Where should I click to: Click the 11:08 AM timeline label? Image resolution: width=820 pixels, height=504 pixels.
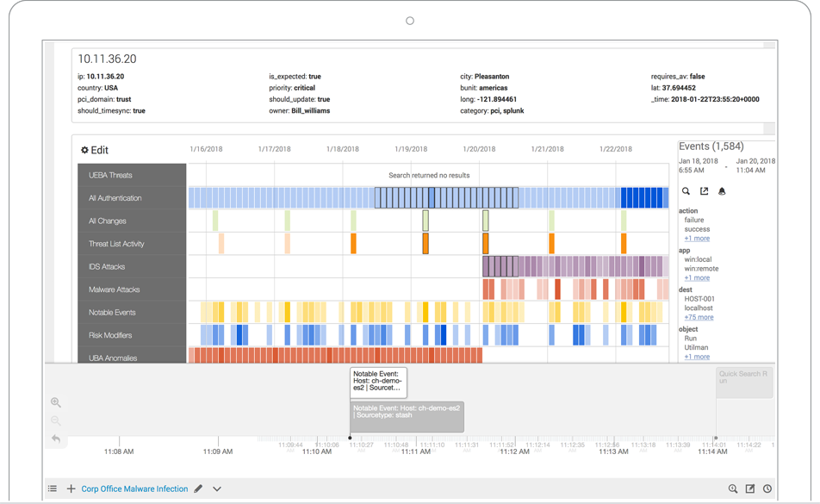(x=119, y=451)
